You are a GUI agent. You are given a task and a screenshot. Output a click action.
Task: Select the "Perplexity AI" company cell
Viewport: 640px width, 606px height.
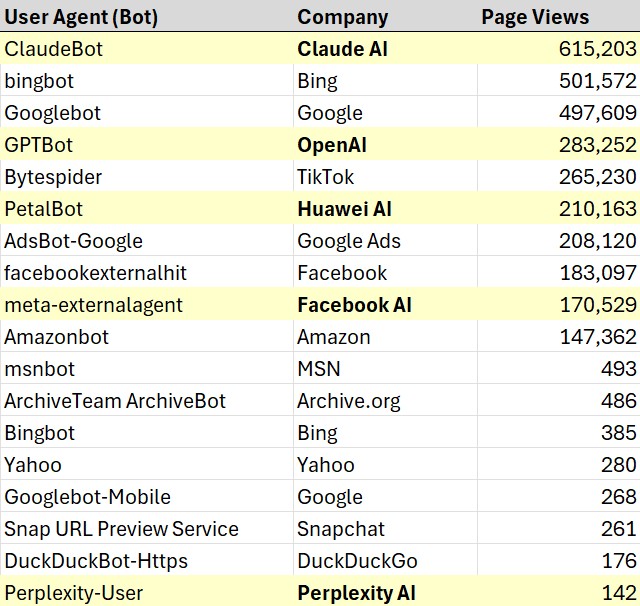(x=359, y=593)
